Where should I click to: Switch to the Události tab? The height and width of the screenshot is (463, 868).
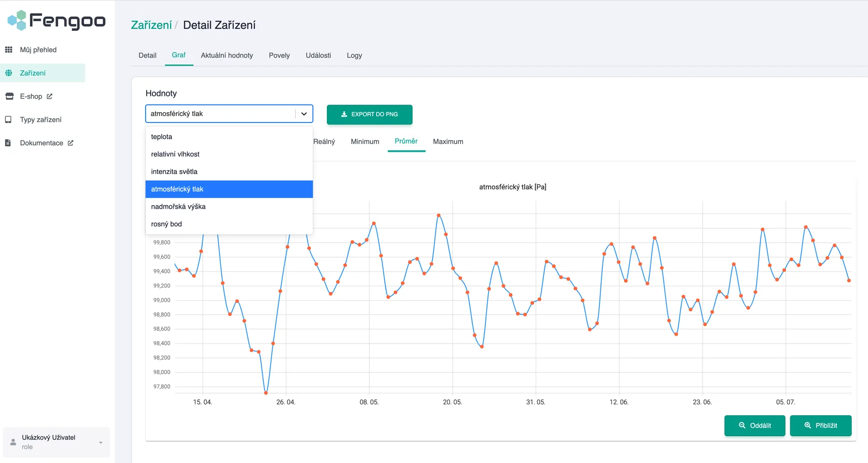point(318,55)
